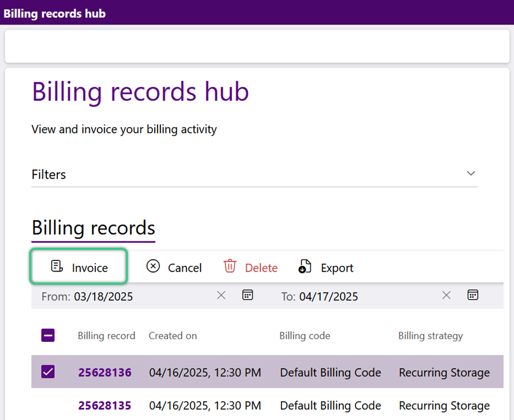Open the Billing records tab
Viewport: 514px width, 420px height.
tap(94, 228)
